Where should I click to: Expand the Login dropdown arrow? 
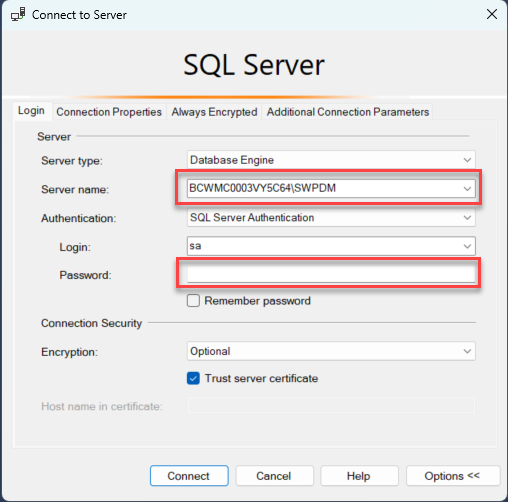467,246
